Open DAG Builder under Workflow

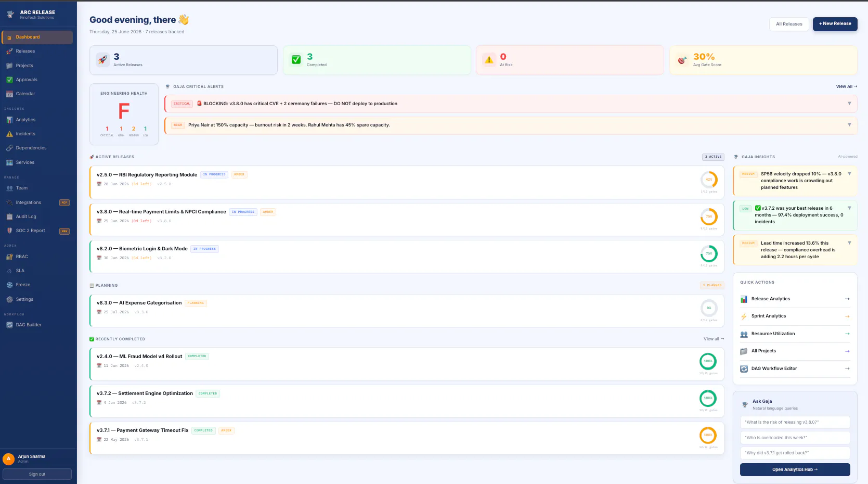click(37, 325)
